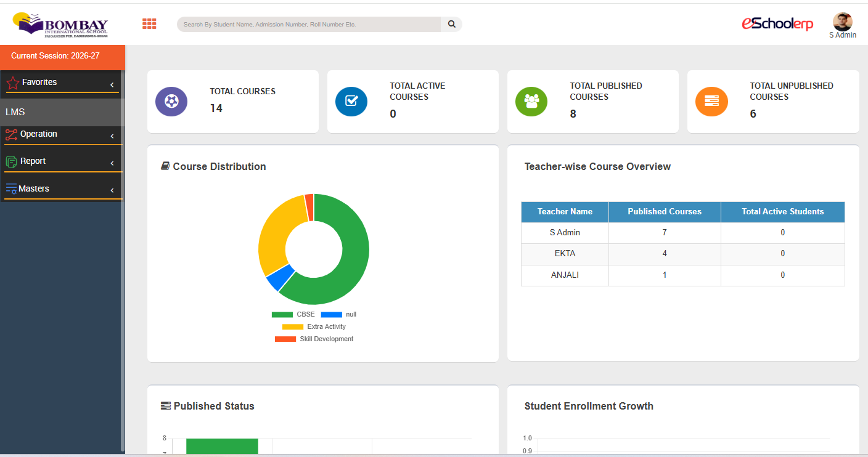
Task: Focus the student search input field
Action: click(309, 24)
